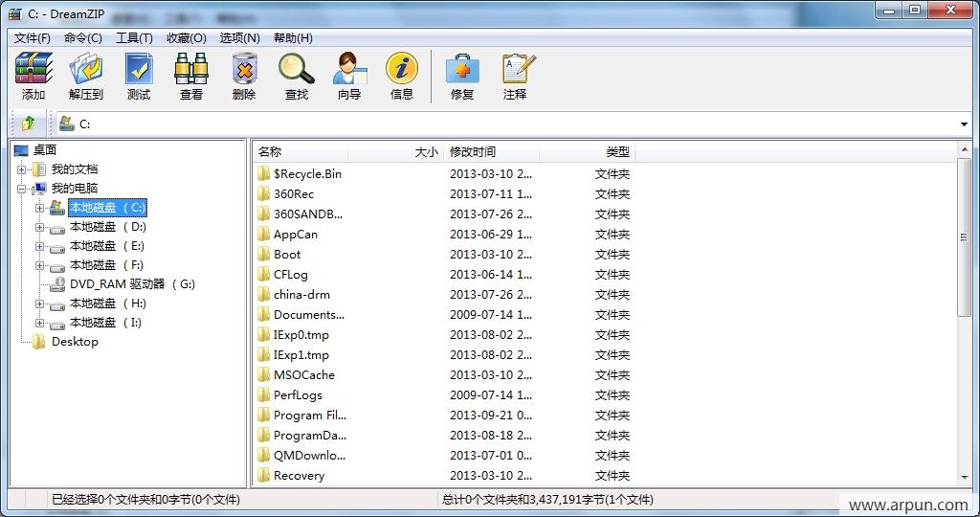Expand the 本地磁盘 (D:) tree node
The height and width of the screenshot is (517, 980).
(39, 227)
